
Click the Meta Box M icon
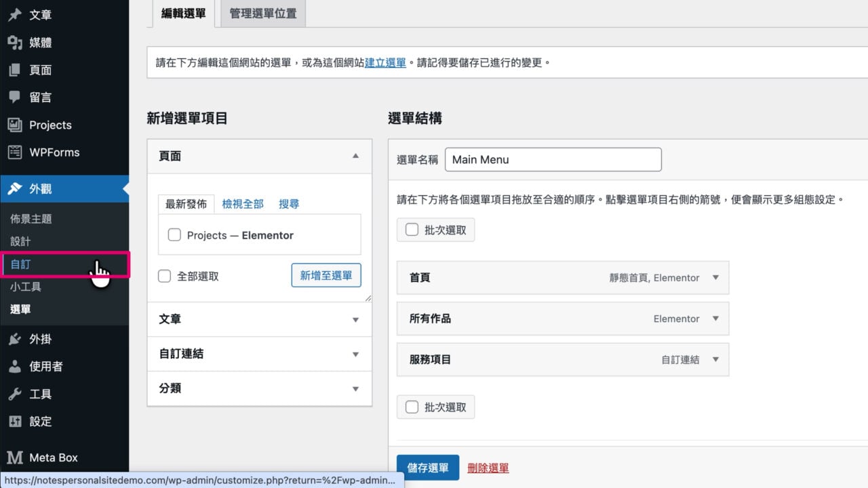pos(14,457)
